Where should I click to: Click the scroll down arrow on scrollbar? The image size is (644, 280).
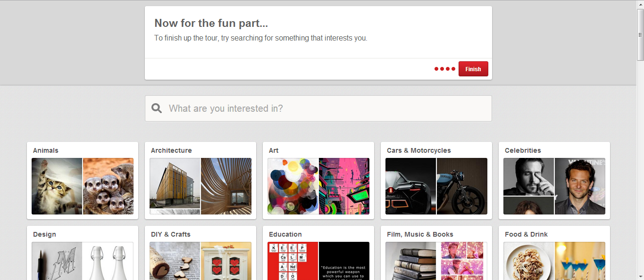[640, 276]
